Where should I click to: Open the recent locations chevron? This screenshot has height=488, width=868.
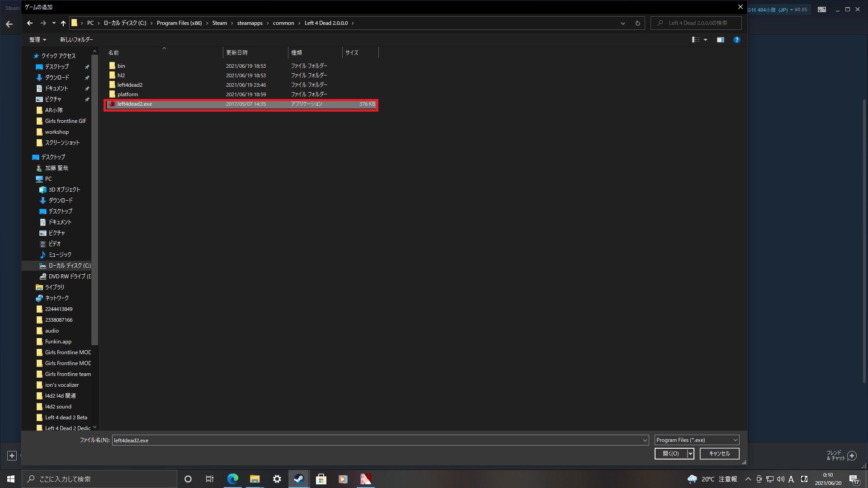54,23
